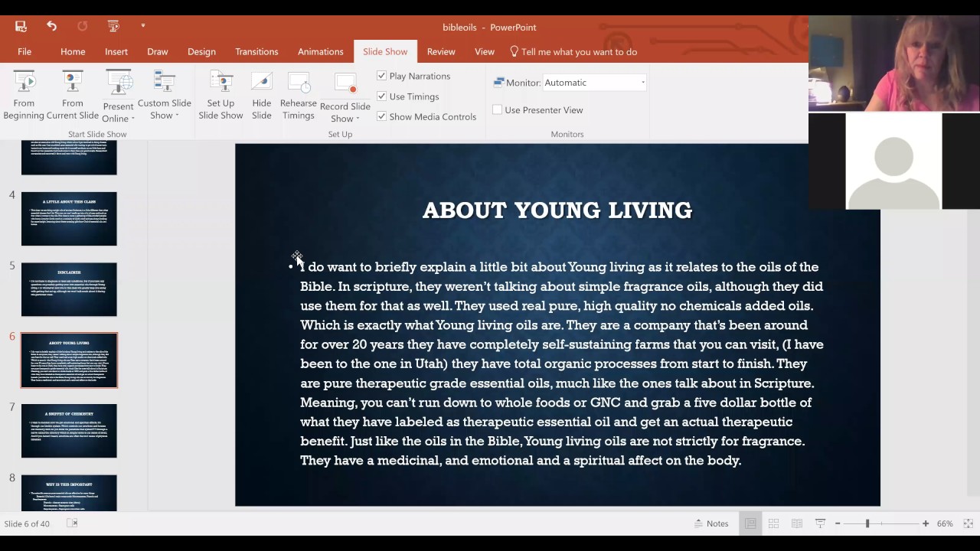Expand the Present Online dropdown arrow
The height and width of the screenshot is (551, 980).
click(132, 119)
